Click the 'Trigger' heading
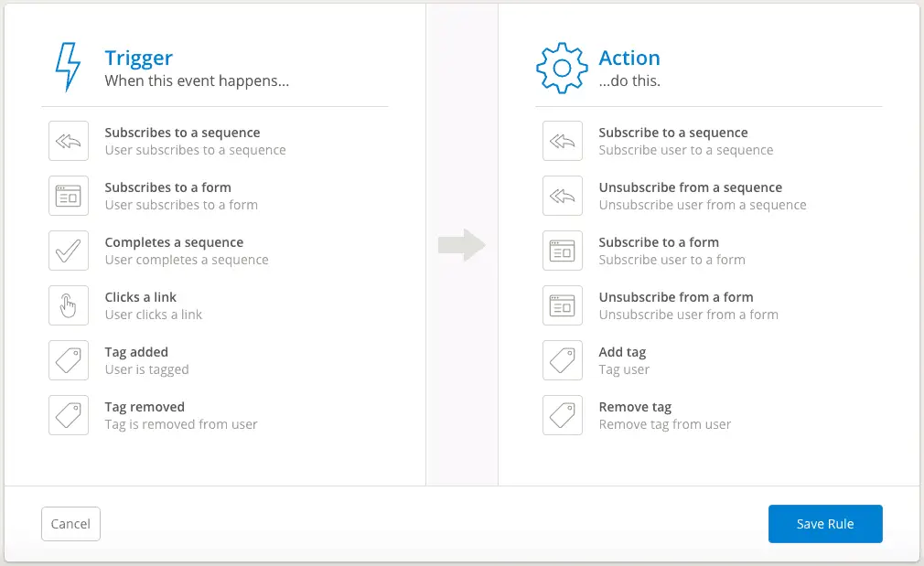 click(138, 58)
